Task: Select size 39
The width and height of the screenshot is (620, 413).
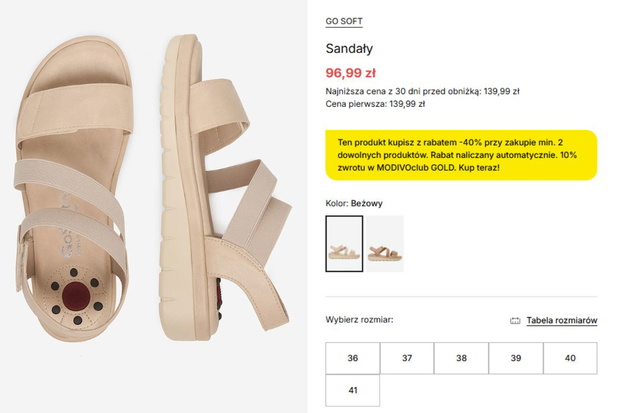Action: click(516, 358)
